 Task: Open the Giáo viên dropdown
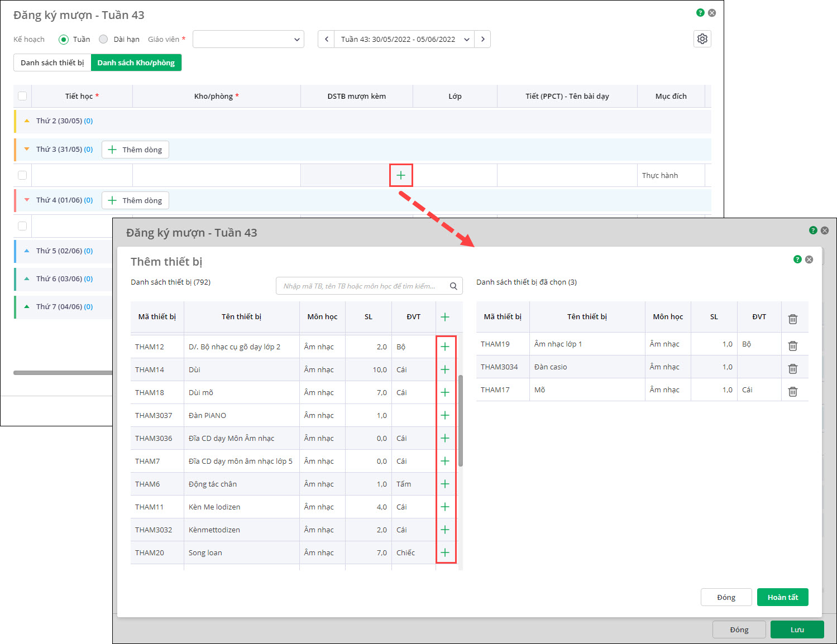tap(248, 39)
